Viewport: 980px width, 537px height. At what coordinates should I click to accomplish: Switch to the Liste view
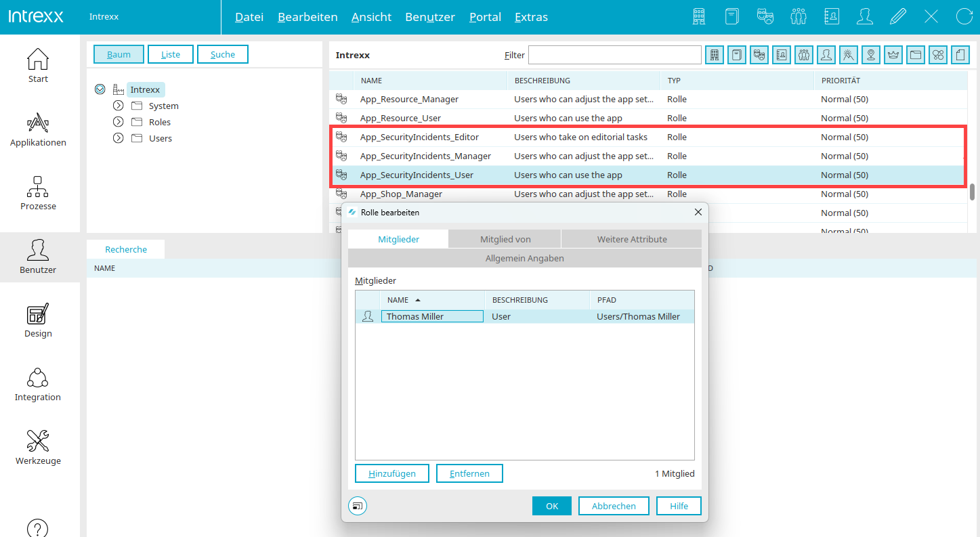pyautogui.click(x=171, y=54)
